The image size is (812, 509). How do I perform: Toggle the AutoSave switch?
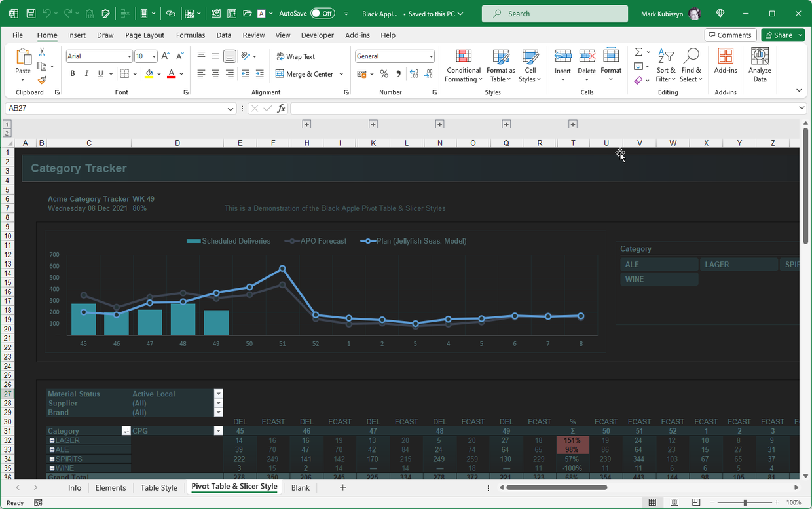(322, 14)
